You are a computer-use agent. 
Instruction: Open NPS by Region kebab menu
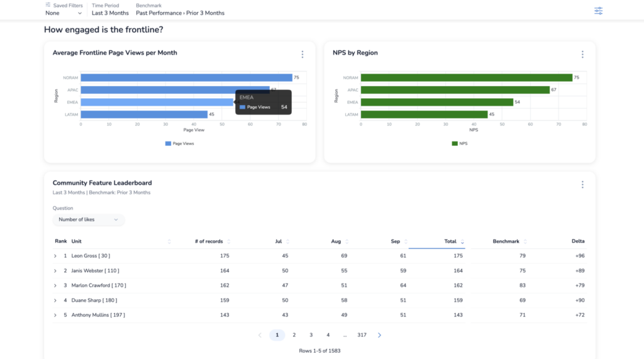(x=582, y=55)
